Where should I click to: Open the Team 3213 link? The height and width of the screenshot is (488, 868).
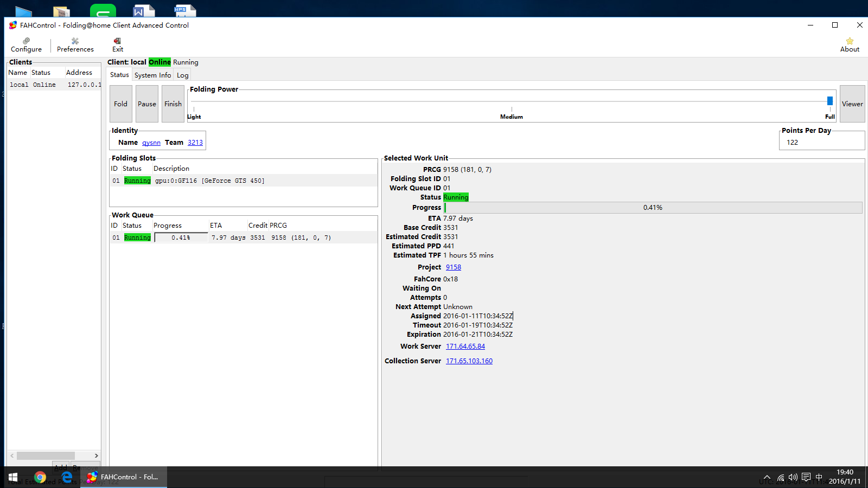coord(195,143)
